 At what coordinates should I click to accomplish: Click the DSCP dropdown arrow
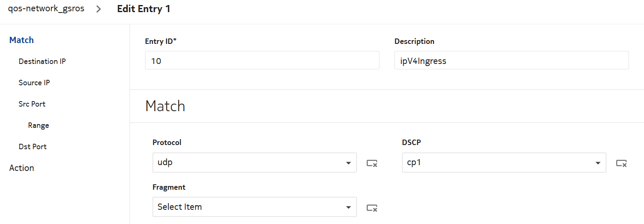[598, 163]
